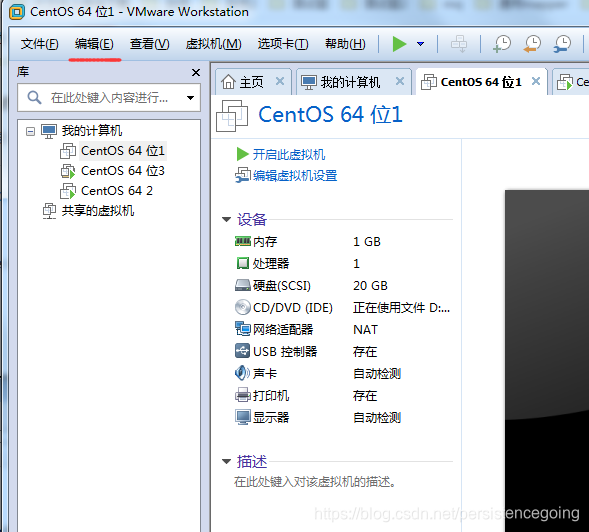The image size is (589, 532).
Task: Click the VMware Workstation title bar icon
Action: tap(17, 12)
